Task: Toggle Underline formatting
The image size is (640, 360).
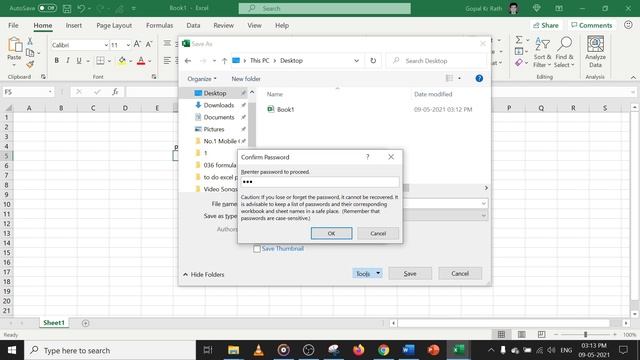Action: (x=79, y=61)
